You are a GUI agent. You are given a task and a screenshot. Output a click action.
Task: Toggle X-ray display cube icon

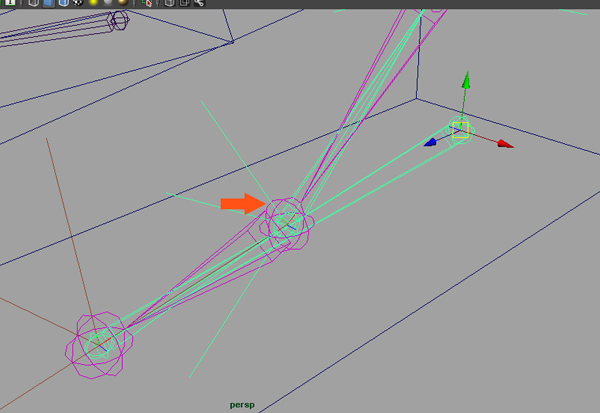pos(170,3)
